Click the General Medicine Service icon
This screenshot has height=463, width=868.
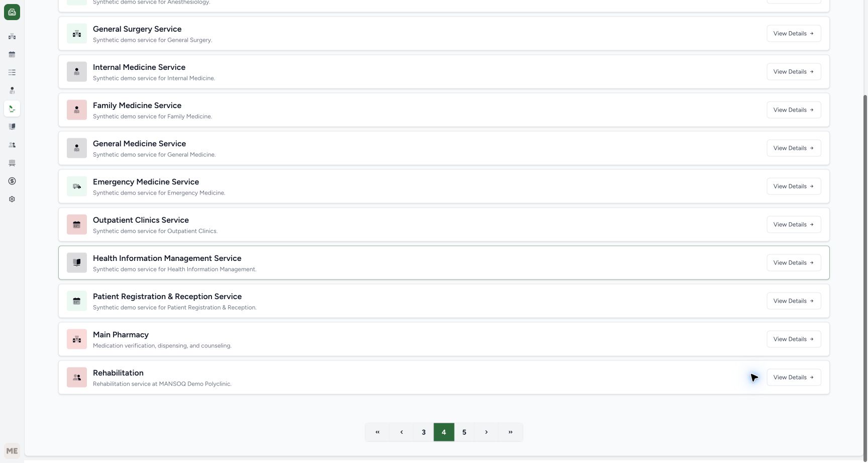[77, 148]
